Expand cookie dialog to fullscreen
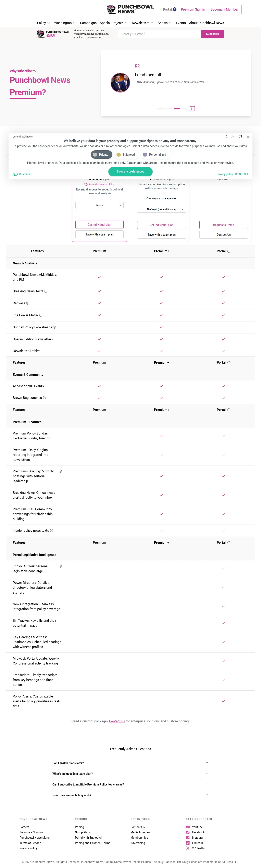The image size is (261, 868). [225, 137]
